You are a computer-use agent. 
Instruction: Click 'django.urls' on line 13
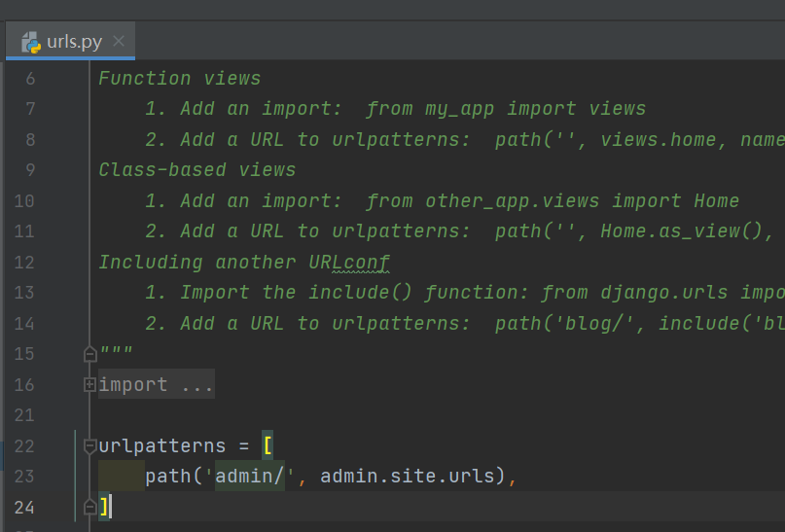coord(663,293)
